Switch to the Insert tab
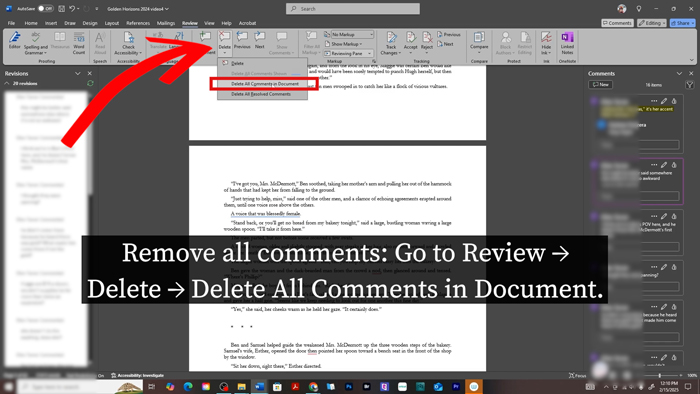The height and width of the screenshot is (394, 700). (x=51, y=23)
